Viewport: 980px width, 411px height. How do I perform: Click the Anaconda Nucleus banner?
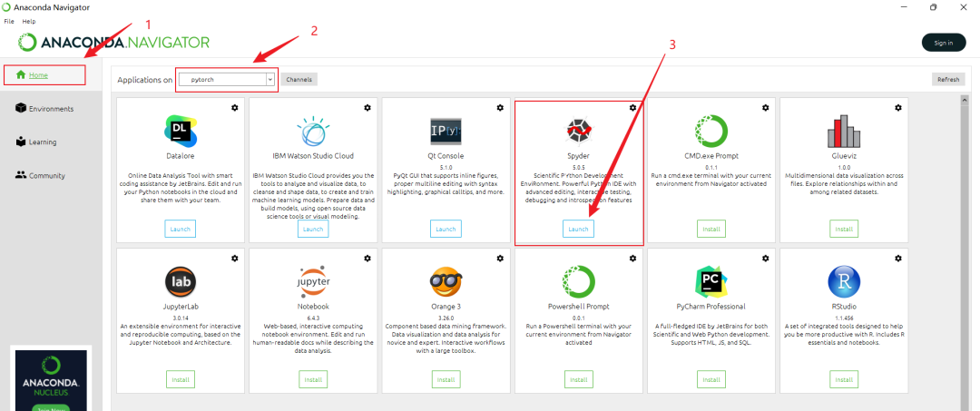51,378
